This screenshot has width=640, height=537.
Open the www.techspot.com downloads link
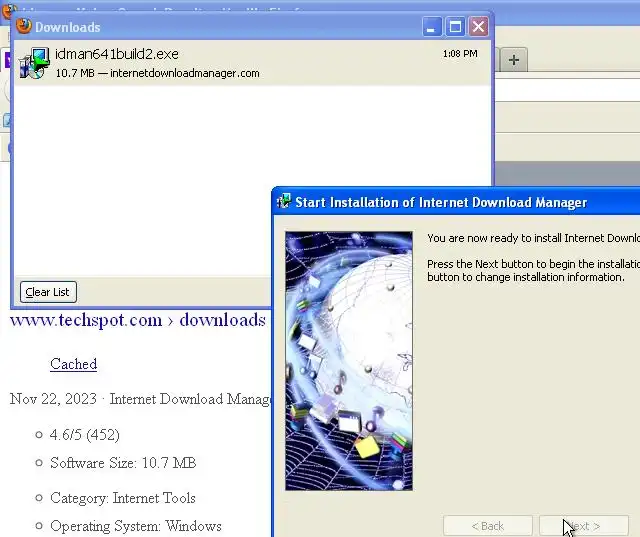click(x=138, y=320)
